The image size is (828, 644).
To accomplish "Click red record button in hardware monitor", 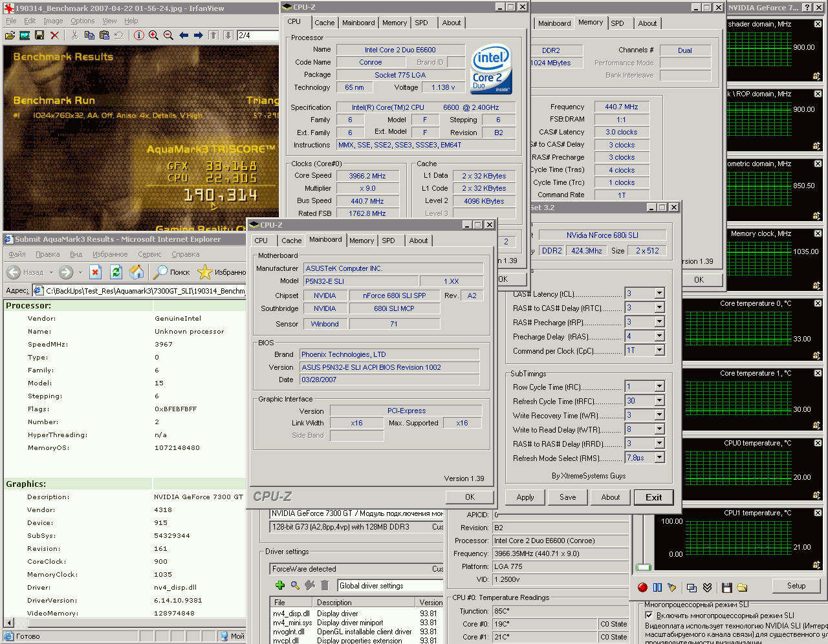I will (x=642, y=587).
